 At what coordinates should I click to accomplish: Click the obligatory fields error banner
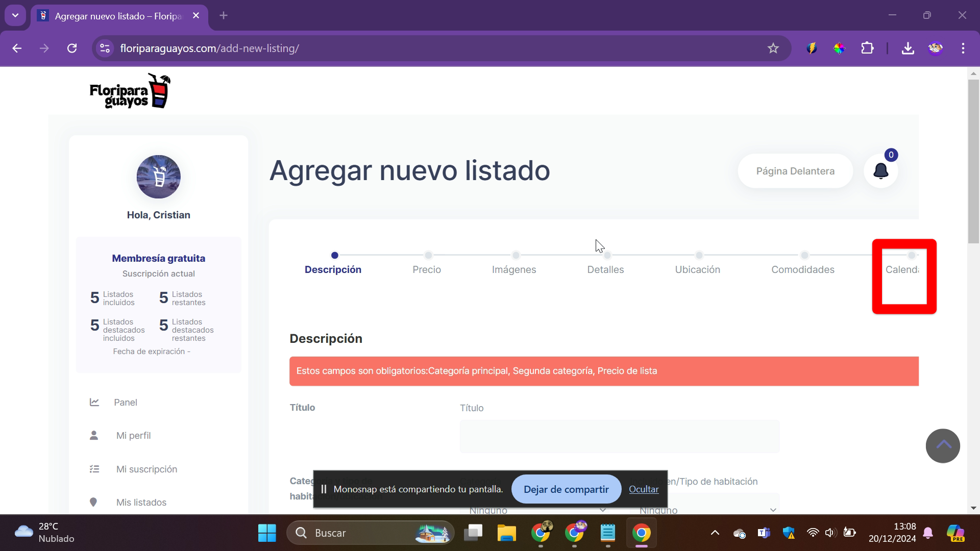[x=604, y=371]
